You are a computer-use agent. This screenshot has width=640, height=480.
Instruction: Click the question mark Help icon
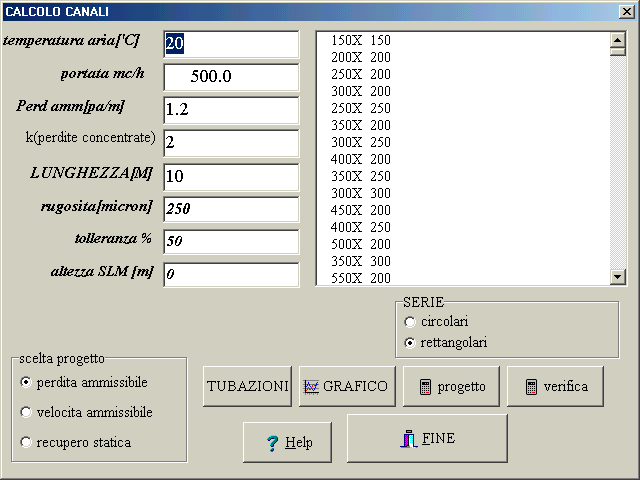point(272,443)
